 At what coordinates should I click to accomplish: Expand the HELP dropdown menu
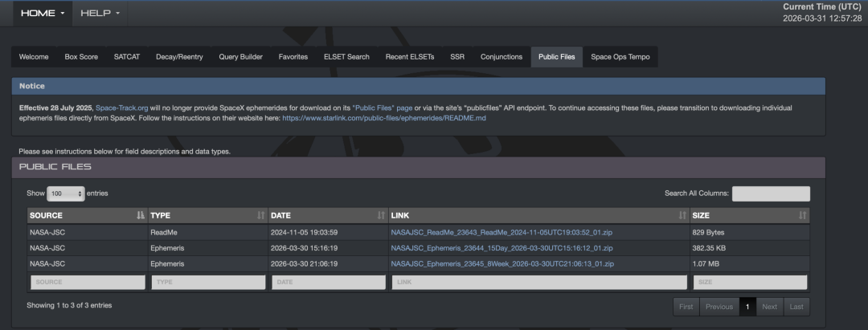click(100, 13)
